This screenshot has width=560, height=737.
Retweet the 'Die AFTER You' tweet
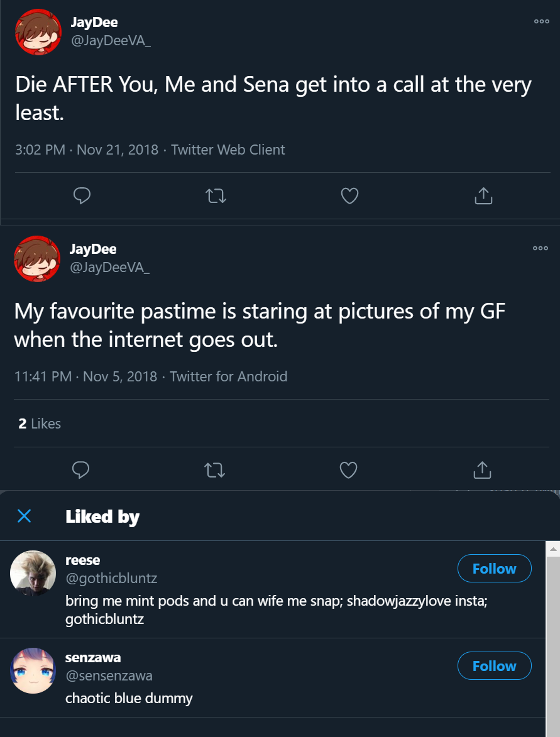(216, 197)
